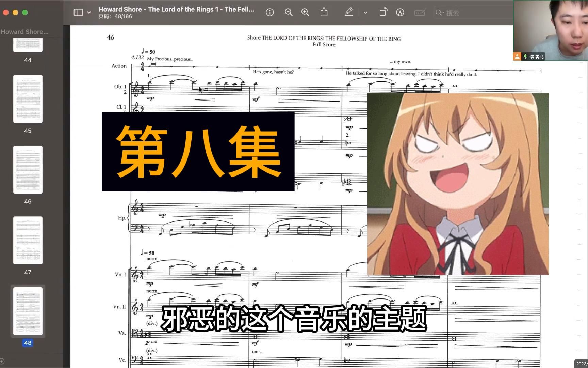This screenshot has width=588, height=368.
Task: Click the add button at sidebar bottom
Action: point(2,361)
